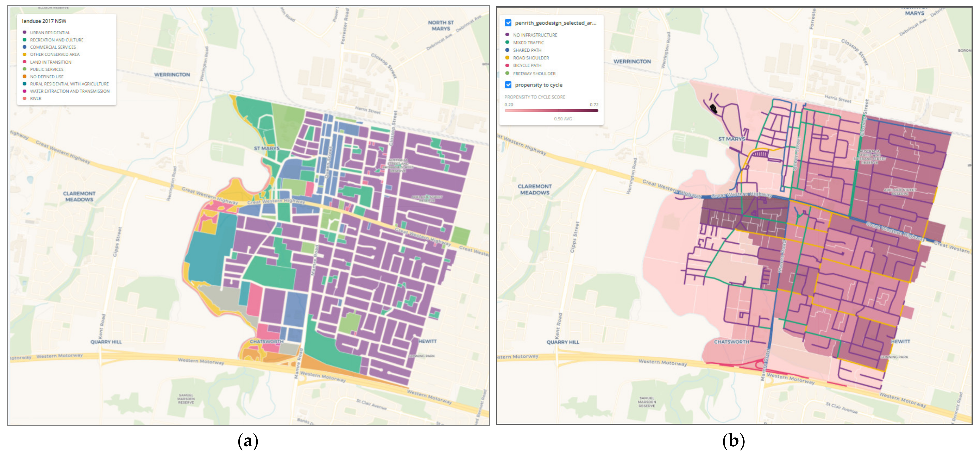The width and height of the screenshot is (980, 456).
Task: Click the landuse 2017 NSW legend title
Action: coord(44,21)
